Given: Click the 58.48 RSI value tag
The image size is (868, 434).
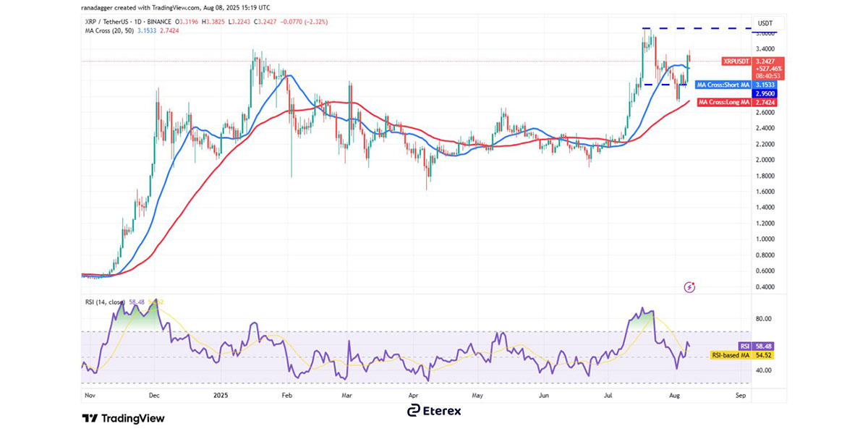Looking at the screenshot, I should pos(764,346).
